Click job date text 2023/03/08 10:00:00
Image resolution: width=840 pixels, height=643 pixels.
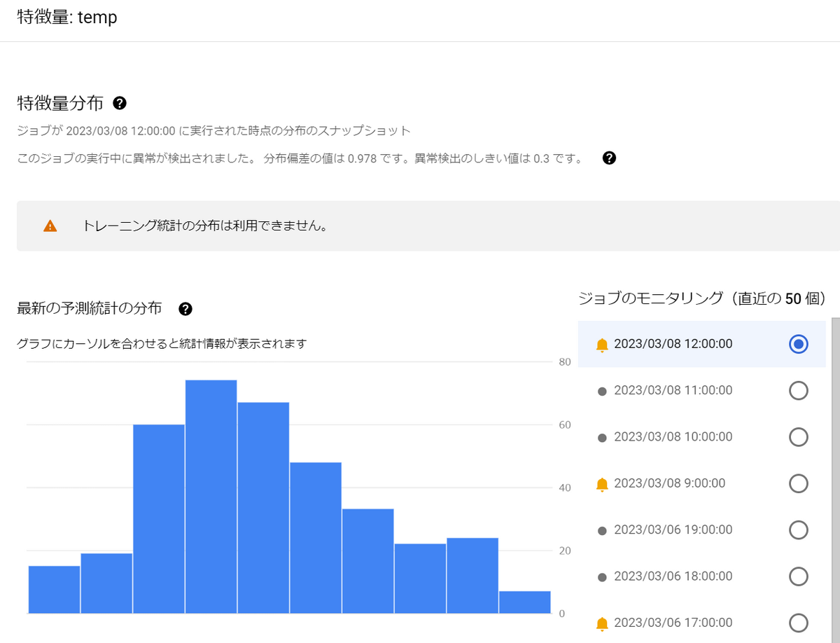pos(673,437)
